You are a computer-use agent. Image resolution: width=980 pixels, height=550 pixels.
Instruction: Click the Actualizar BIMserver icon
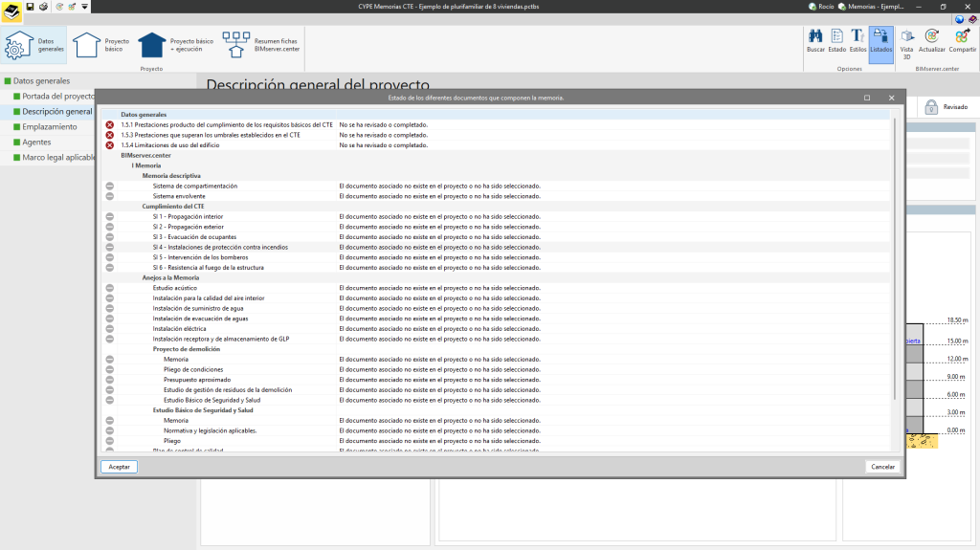pos(931,40)
